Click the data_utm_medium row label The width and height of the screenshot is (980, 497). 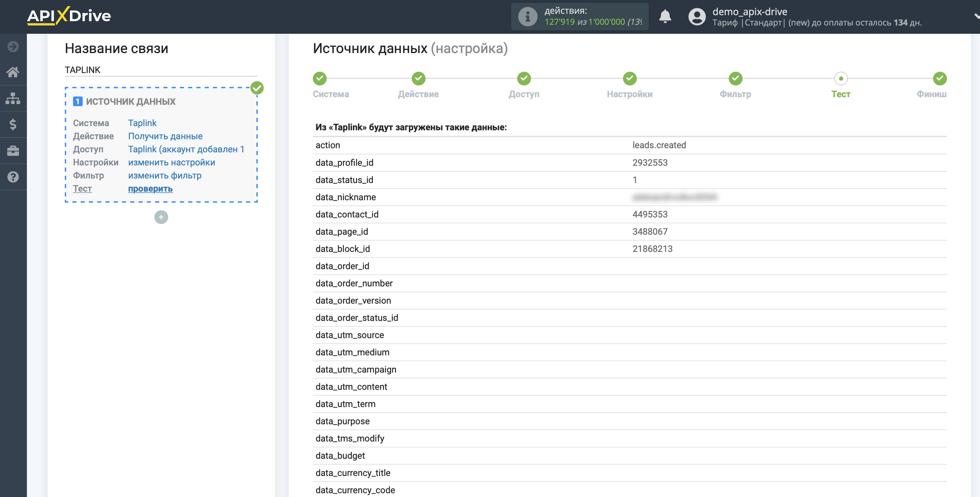pyautogui.click(x=352, y=352)
